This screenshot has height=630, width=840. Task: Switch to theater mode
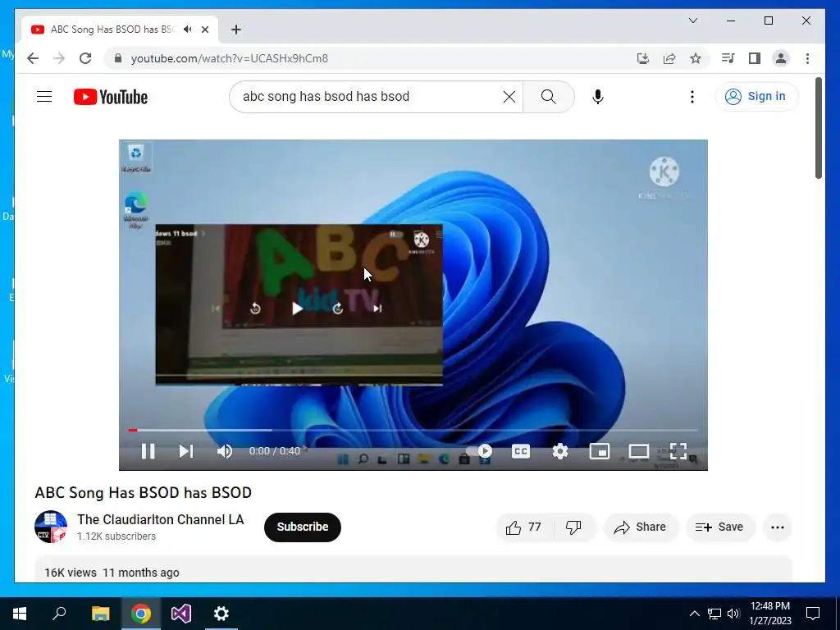point(638,451)
